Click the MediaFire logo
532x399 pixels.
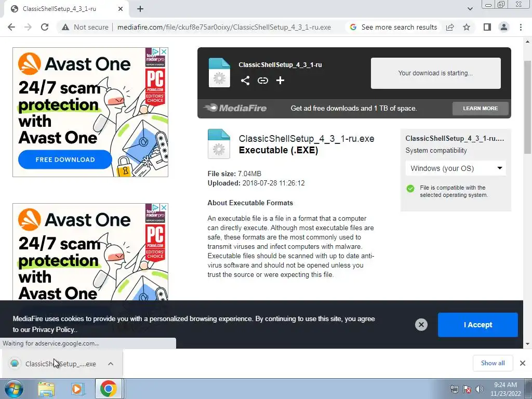coord(235,108)
